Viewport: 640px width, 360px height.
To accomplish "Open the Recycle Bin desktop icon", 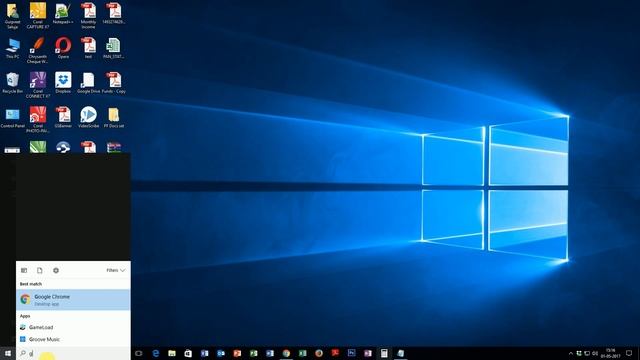I will (x=12, y=83).
